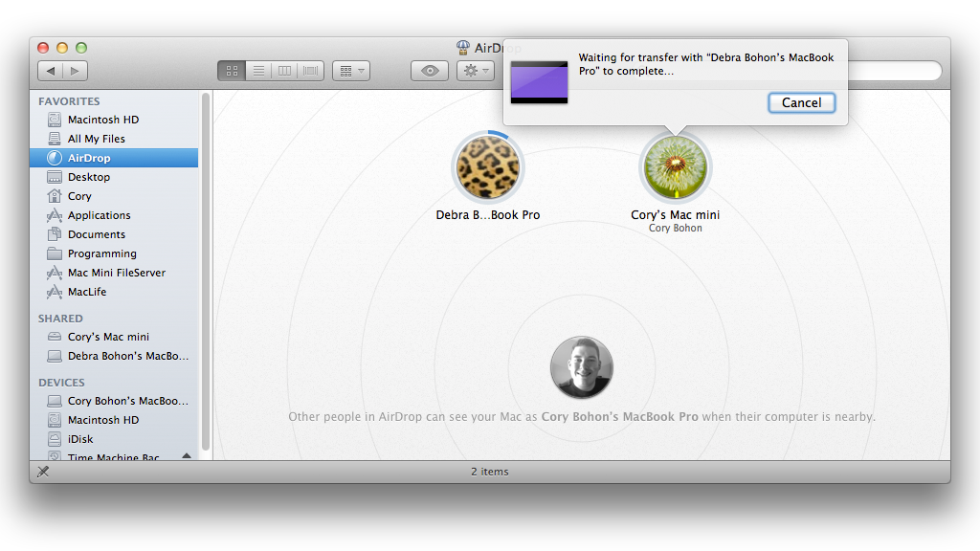Viewport: 980px width, 551px height.
Task: Click the 2 items status text
Action: (490, 472)
